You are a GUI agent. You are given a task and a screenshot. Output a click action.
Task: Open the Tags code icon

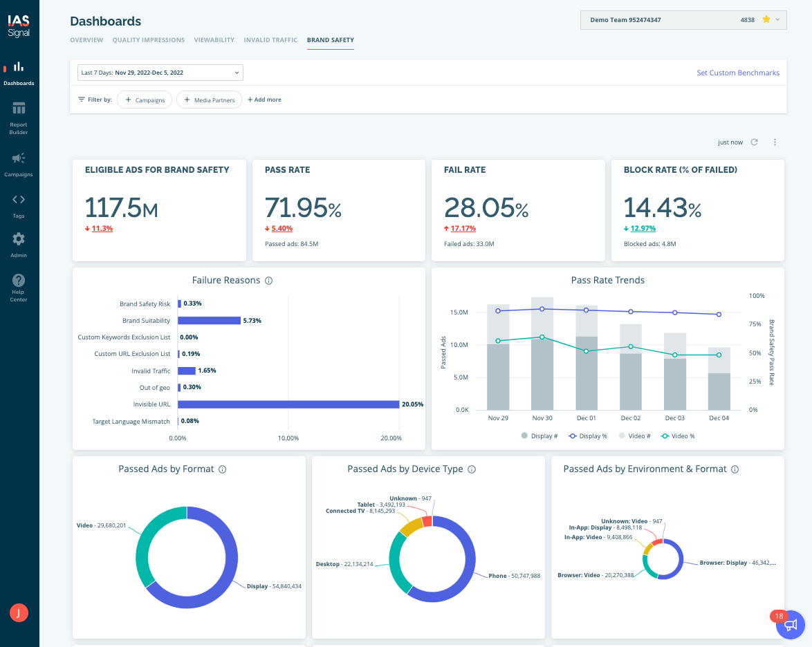(x=19, y=204)
